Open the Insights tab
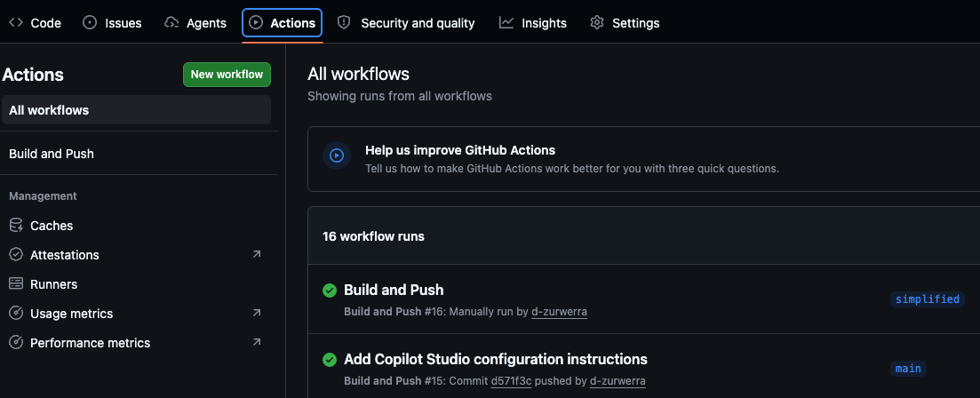The image size is (980, 398). 533,23
